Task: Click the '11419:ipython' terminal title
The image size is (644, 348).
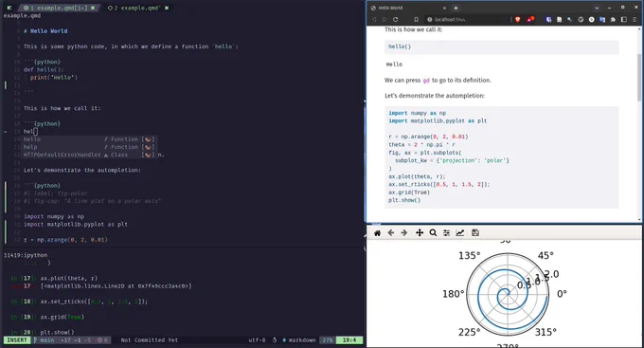Action: point(26,255)
